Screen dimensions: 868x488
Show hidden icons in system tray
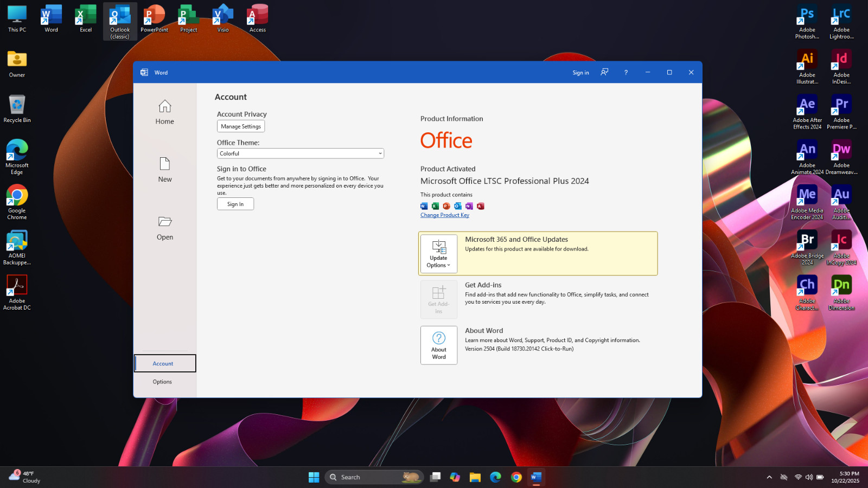click(769, 477)
